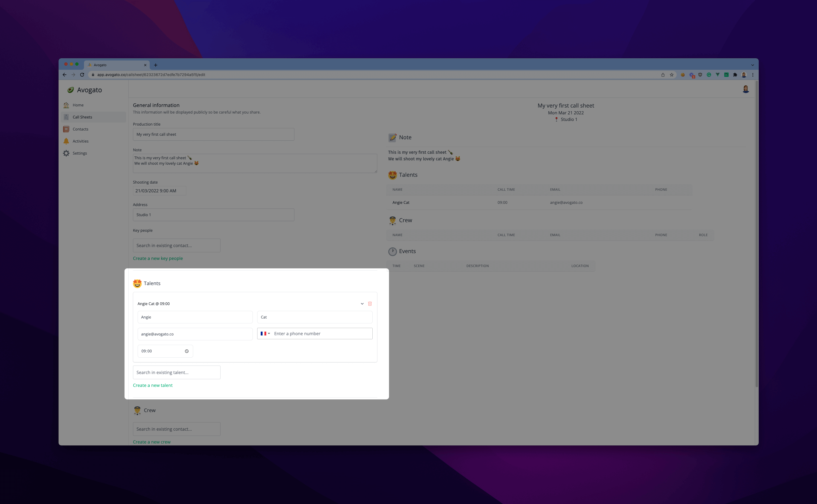Select the Avogato browser tab
Image resolution: width=817 pixels, height=504 pixels.
(117, 65)
